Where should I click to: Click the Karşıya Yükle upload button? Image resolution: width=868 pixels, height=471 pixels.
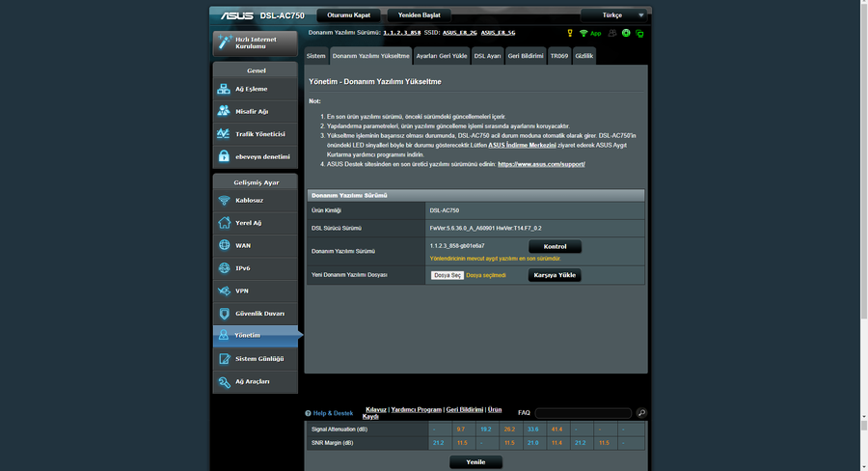(555, 275)
